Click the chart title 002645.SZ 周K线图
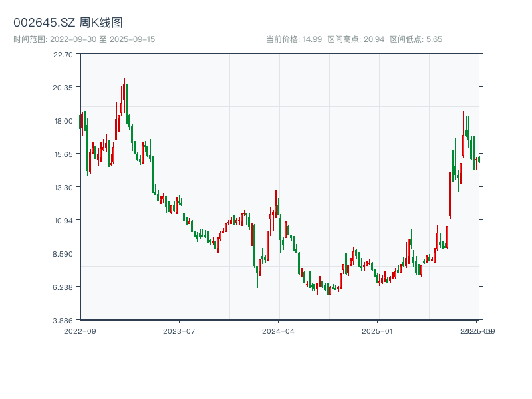 pyautogui.click(x=68, y=23)
